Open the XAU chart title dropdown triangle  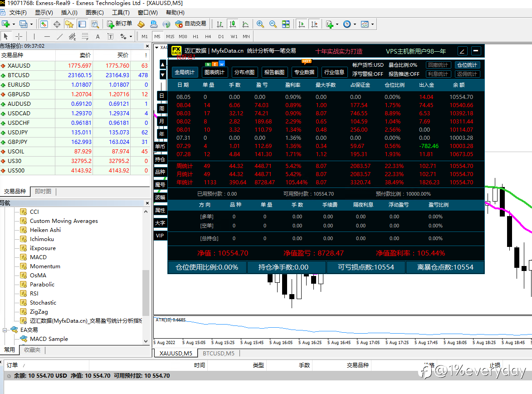157,48
